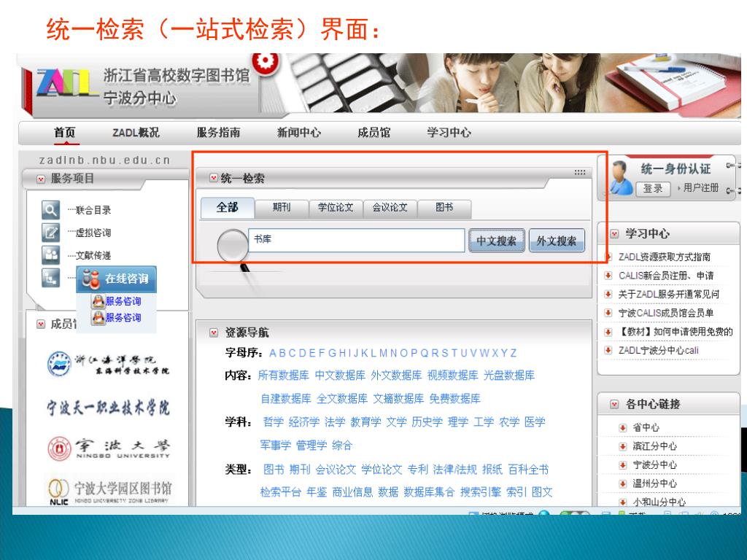Open 成员馆 menu item
The height and width of the screenshot is (560, 747).
click(x=374, y=133)
